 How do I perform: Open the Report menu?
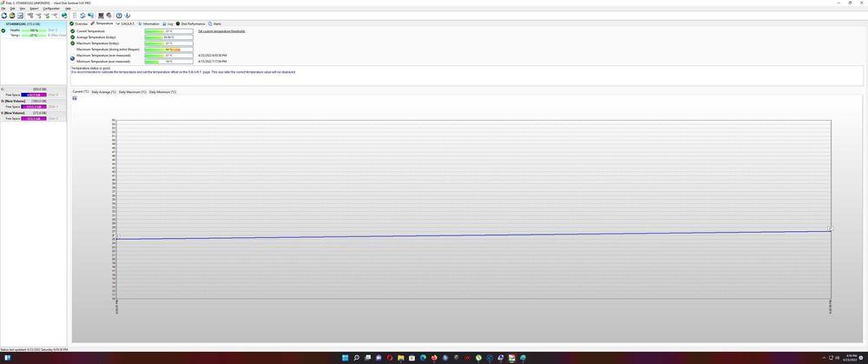click(34, 9)
